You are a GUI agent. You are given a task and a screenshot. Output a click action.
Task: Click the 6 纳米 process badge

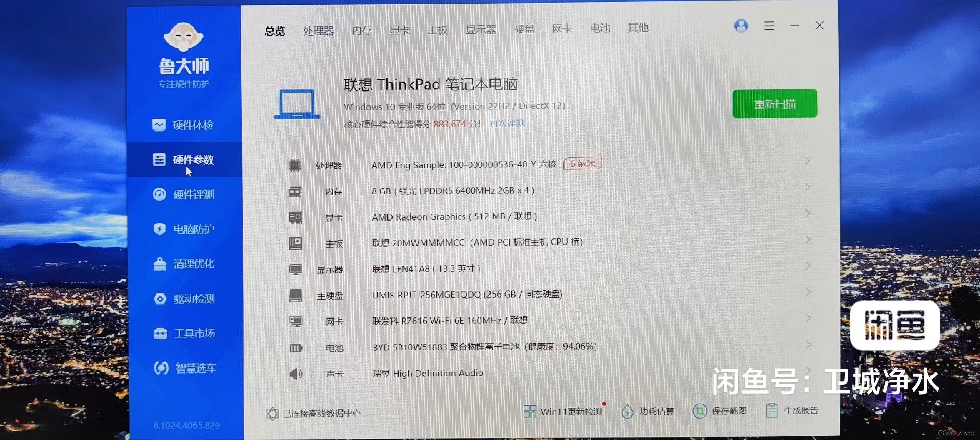point(583,163)
